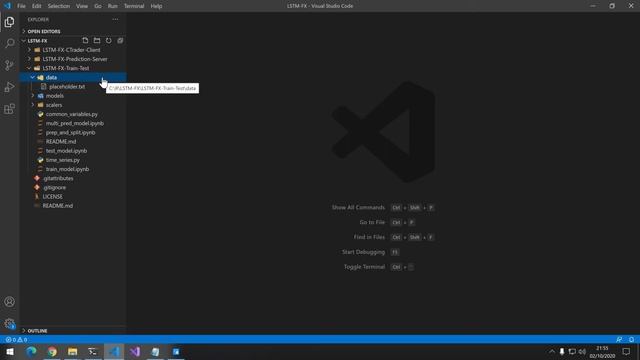Image resolution: width=640 pixels, height=360 pixels.
Task: Open the View menu
Action: click(x=82, y=6)
